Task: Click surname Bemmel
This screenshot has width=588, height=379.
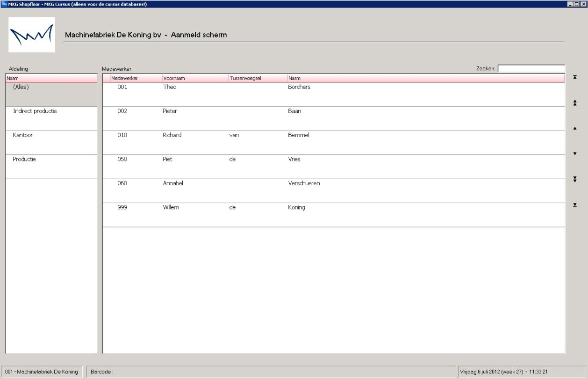Action: [x=299, y=135]
